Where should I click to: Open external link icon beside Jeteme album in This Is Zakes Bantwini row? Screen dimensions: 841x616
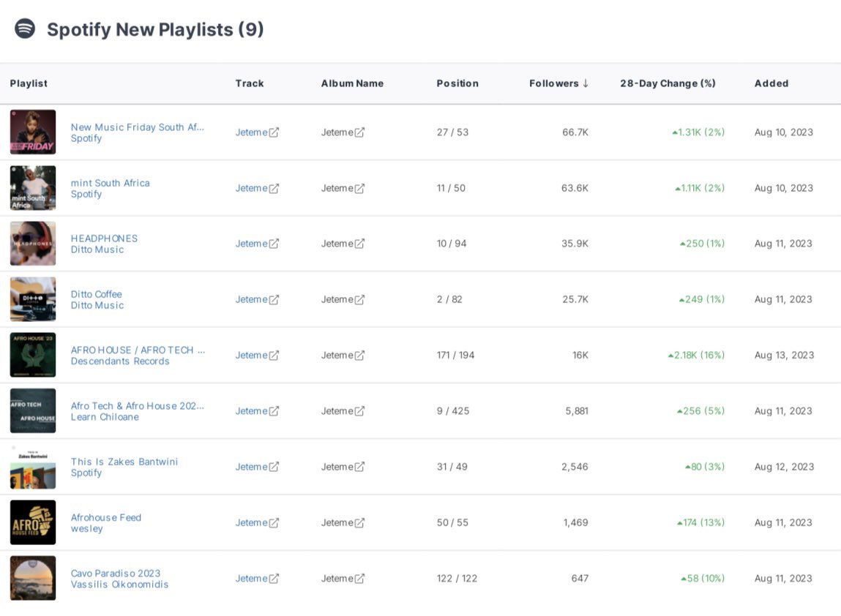359,467
